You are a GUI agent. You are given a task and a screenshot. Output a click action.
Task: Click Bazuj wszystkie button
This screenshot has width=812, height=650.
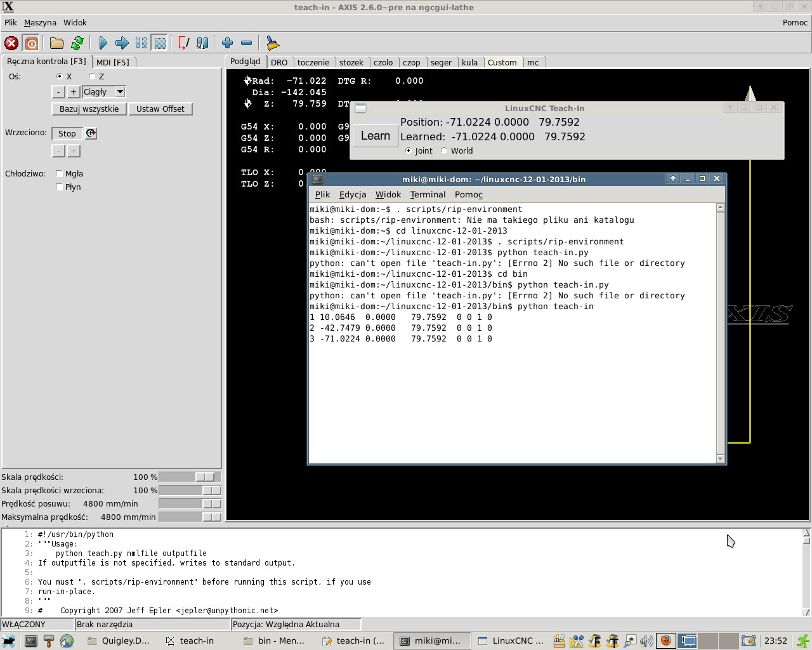coord(89,109)
